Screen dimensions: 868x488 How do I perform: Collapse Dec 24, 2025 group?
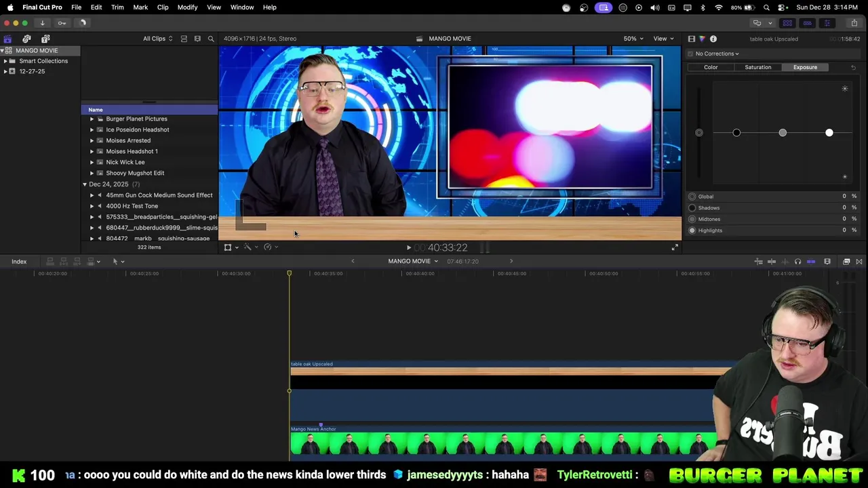[x=85, y=184]
